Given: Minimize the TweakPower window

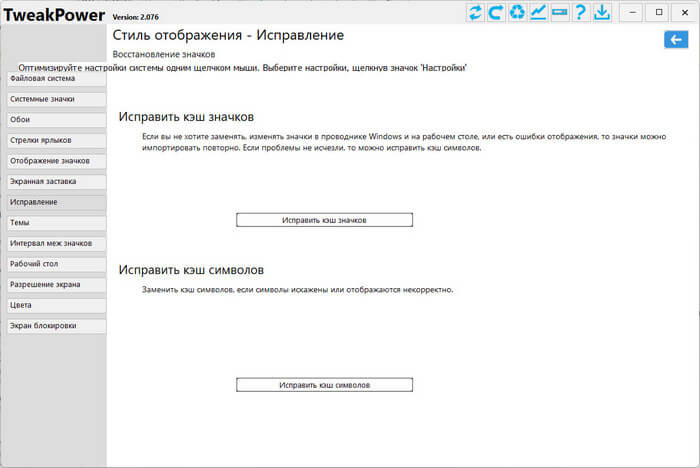Looking at the screenshot, I should (633, 13).
